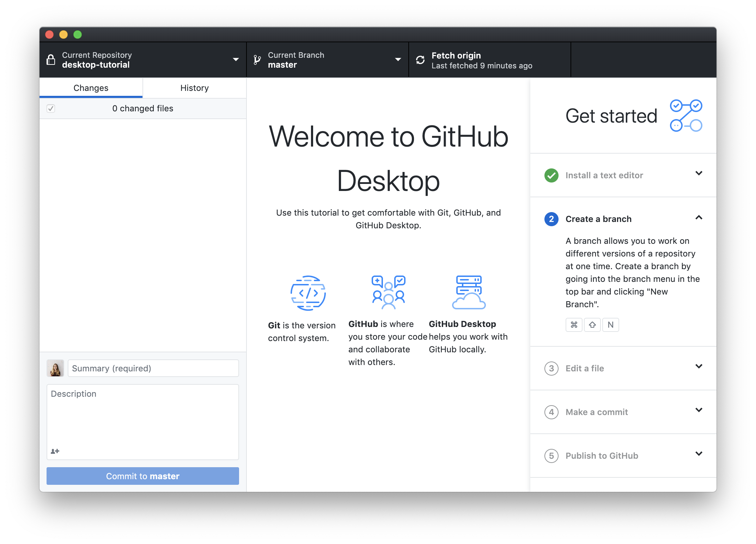Click the Shift key shortcut badge
Screen dimensions: 756x544
[592, 324]
